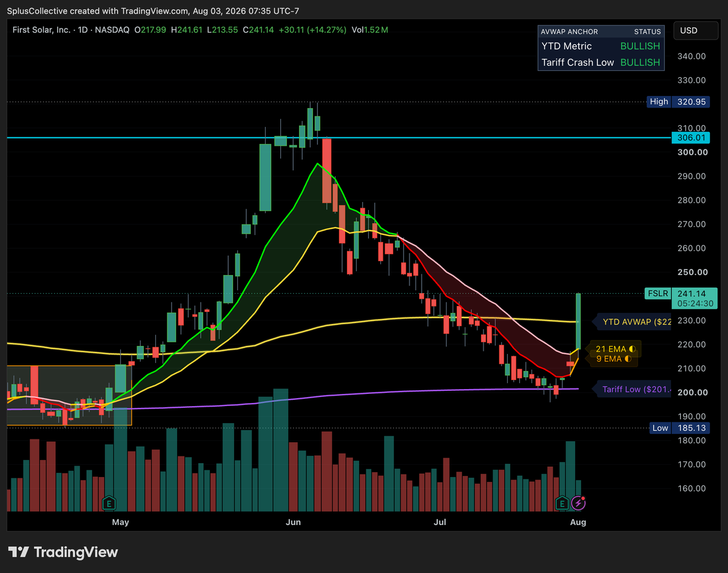Select the 21 EMA label
This screenshot has height=573, width=728.
613,348
